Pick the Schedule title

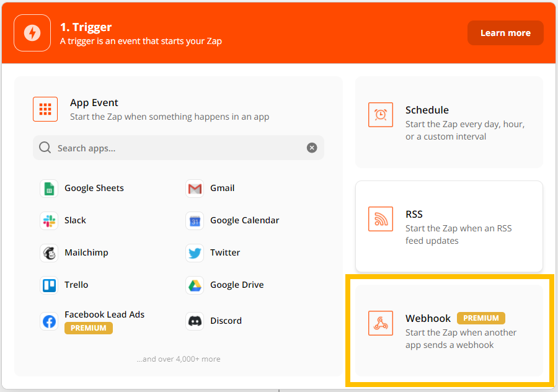point(427,110)
